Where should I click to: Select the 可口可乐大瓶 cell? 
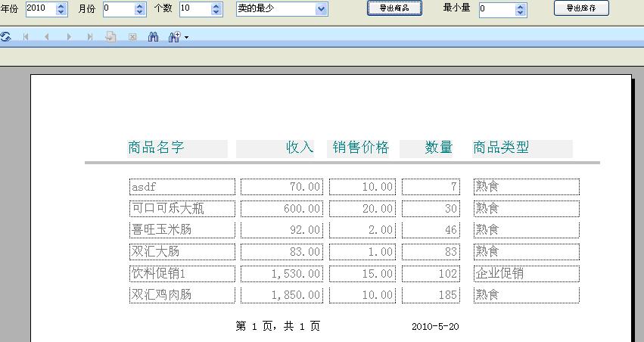[182, 209]
